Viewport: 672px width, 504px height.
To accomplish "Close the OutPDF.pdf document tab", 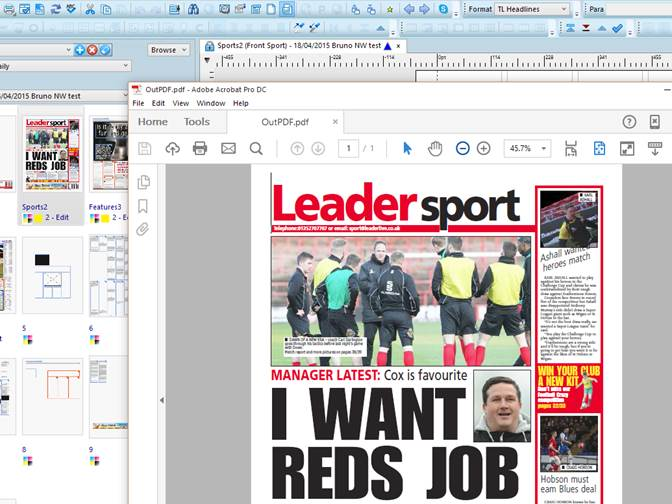I will tap(335, 122).
